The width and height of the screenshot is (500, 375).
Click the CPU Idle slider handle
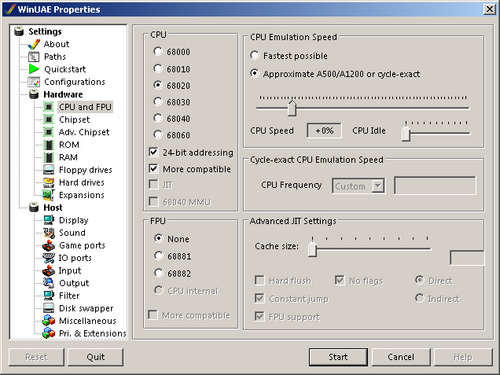406,133
